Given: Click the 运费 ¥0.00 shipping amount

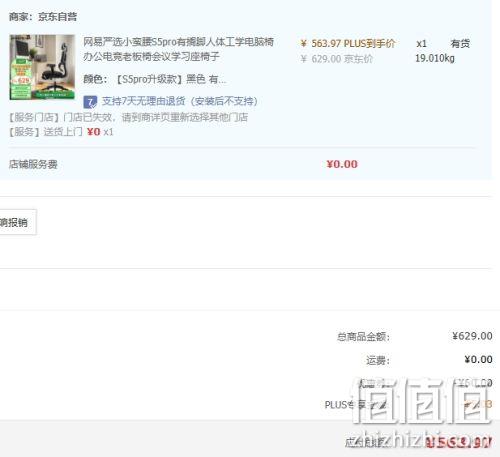Looking at the screenshot, I should 478,359.
